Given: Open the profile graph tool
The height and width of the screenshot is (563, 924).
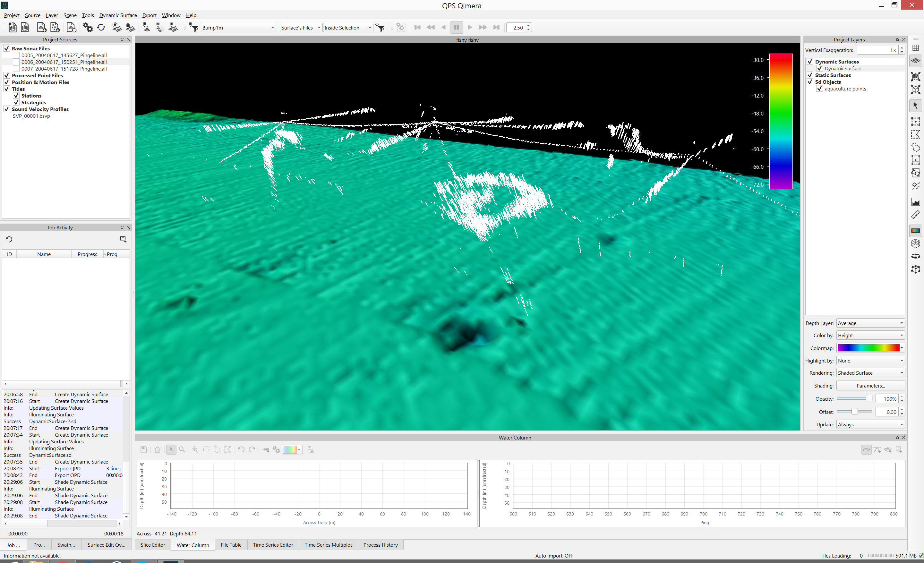Looking at the screenshot, I should pos(915,202).
